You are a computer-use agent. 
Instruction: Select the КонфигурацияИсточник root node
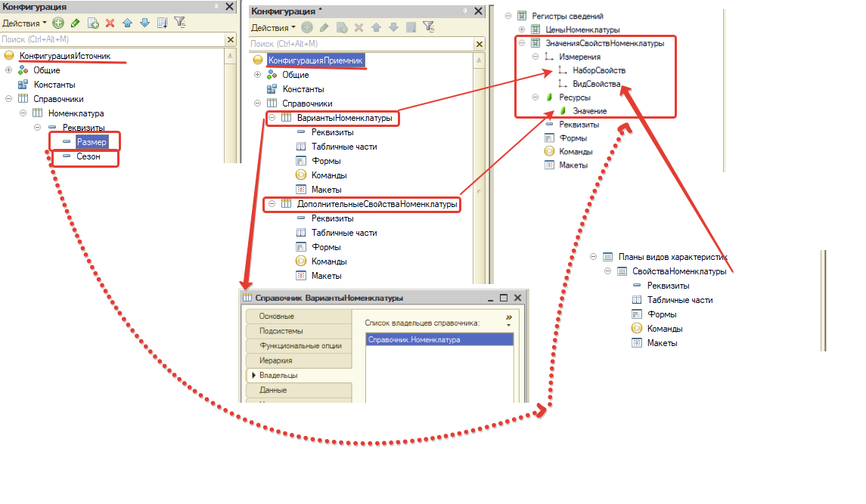[x=65, y=56]
